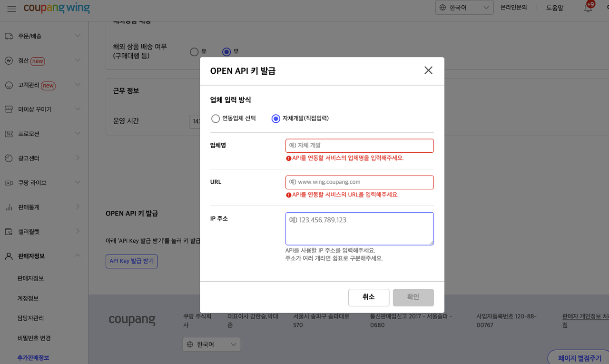Open the 한국어 language dropdown in header

coord(464,8)
